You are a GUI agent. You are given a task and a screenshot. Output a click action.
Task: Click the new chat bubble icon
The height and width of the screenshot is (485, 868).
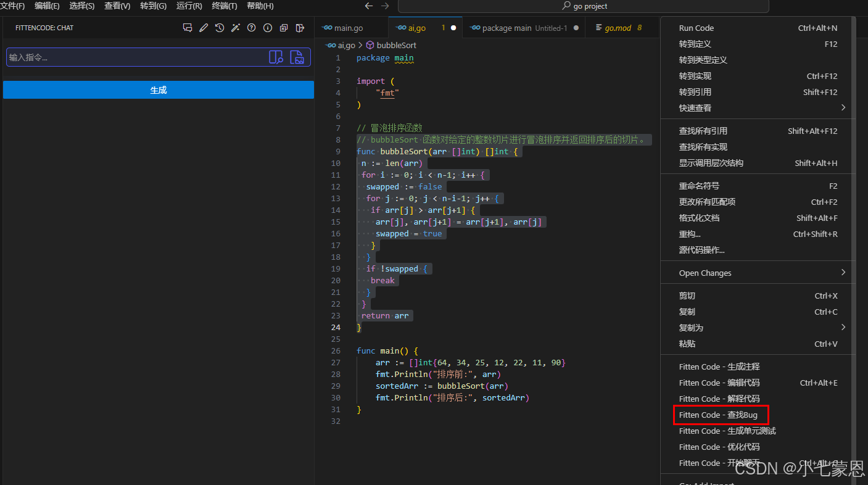[x=188, y=28]
